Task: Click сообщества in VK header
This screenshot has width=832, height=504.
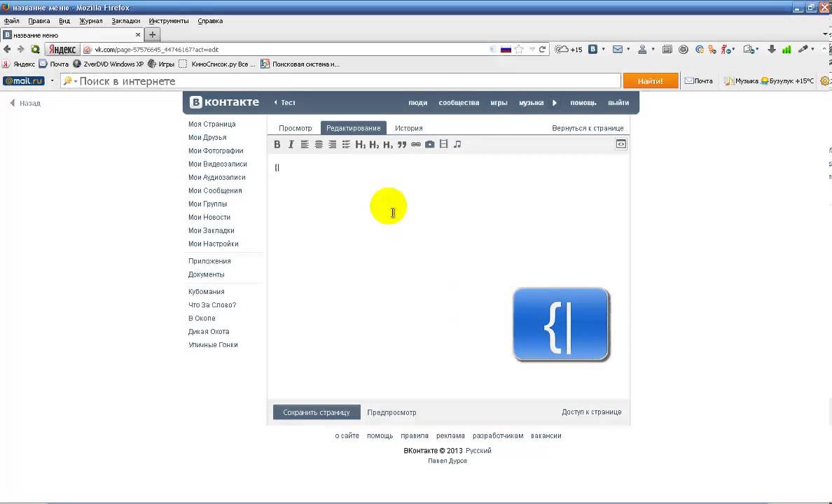Action: point(459,103)
